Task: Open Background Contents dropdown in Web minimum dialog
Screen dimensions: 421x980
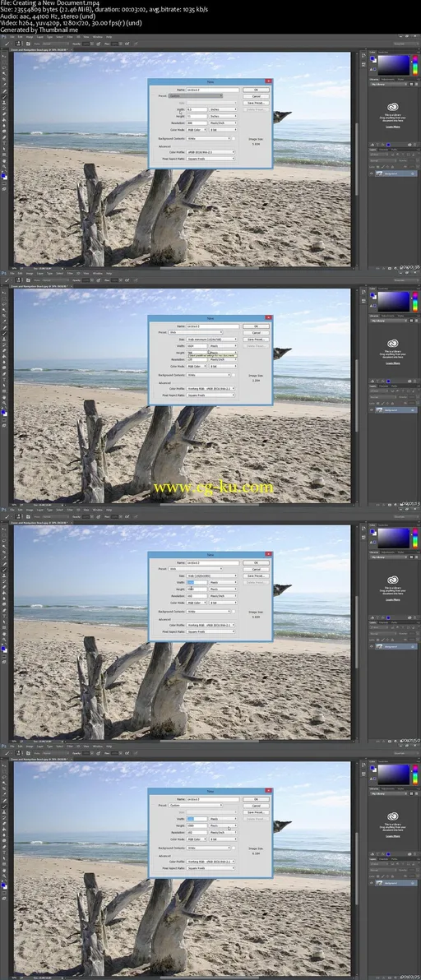Action: tap(209, 375)
